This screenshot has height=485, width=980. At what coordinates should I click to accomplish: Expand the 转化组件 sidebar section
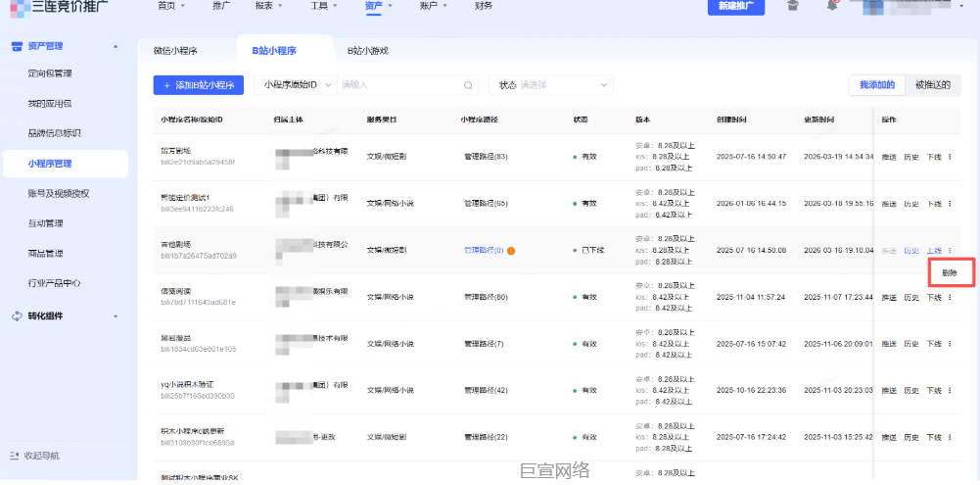(x=115, y=316)
